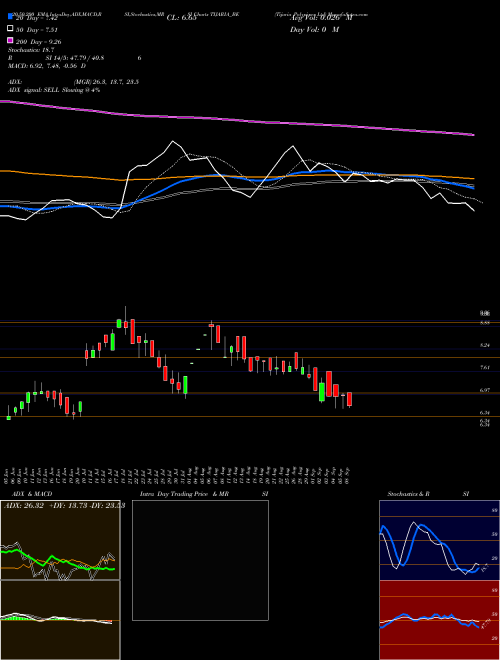Image resolution: width=500 pixels, height=660 pixels.
Task: Click the white 50 Day legend swatch
Action: [10, 29]
